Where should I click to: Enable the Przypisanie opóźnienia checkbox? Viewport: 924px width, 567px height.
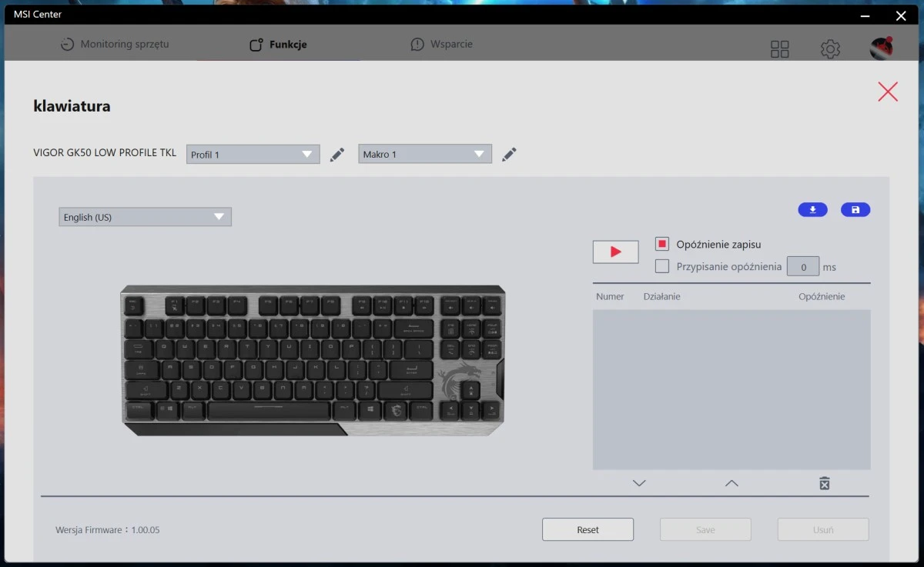pyautogui.click(x=661, y=266)
